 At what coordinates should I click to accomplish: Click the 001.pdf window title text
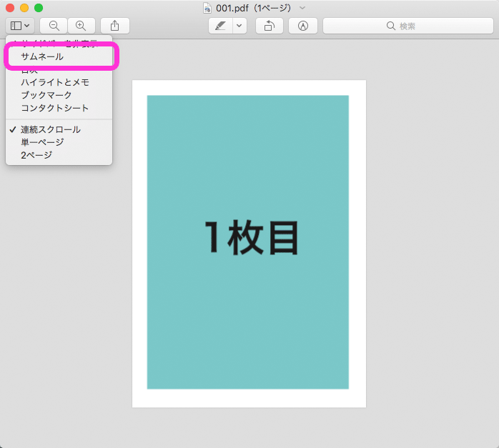[x=253, y=8]
